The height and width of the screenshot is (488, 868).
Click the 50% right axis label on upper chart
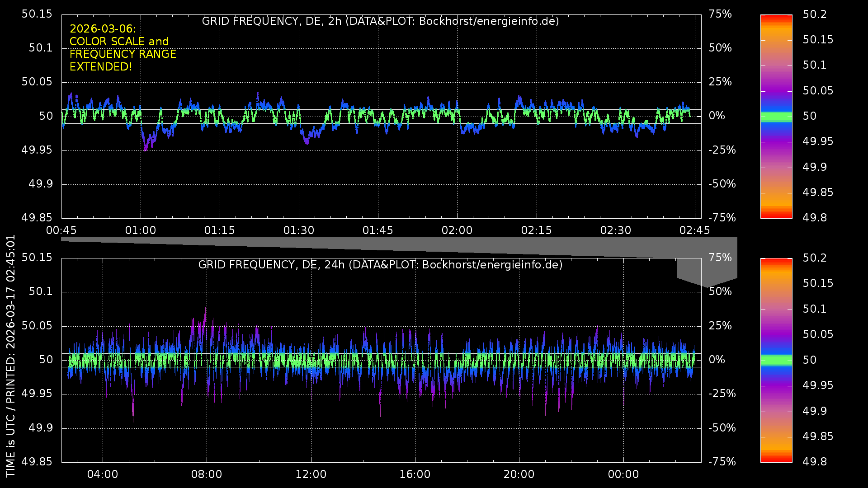(720, 48)
